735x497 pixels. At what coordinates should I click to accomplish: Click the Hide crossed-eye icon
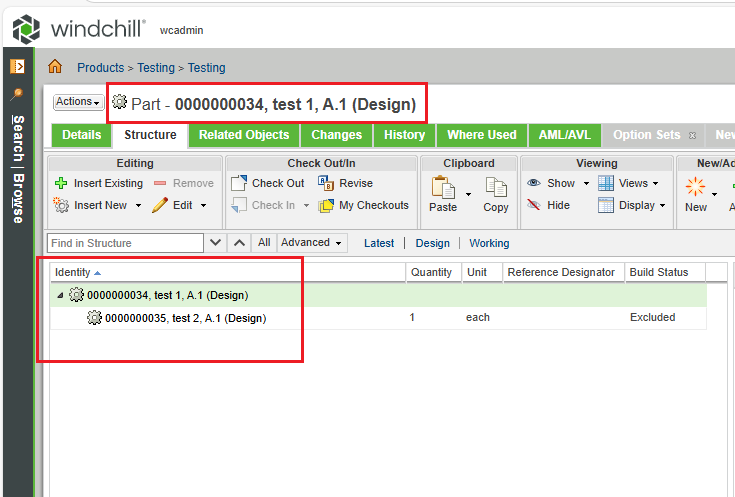[534, 205]
